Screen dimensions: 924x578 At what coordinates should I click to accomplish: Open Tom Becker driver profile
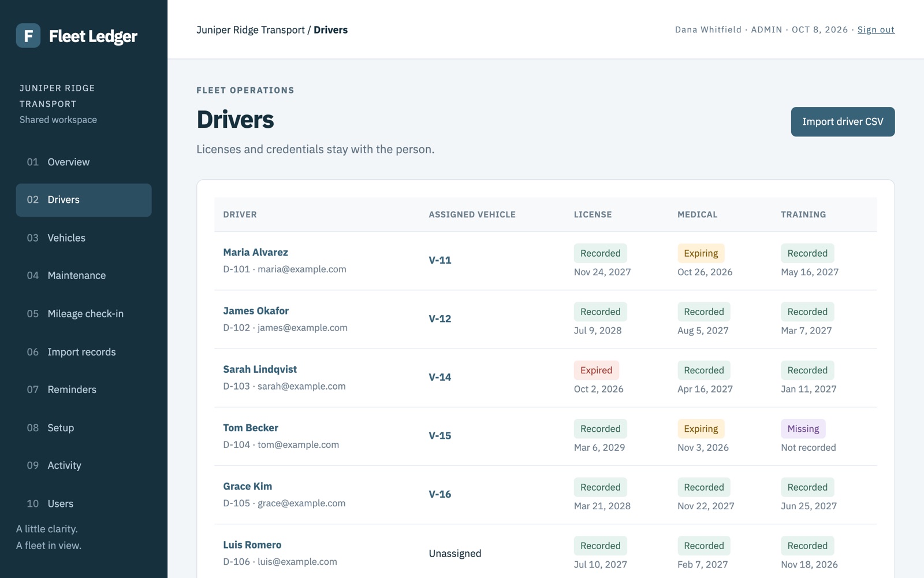pos(251,428)
